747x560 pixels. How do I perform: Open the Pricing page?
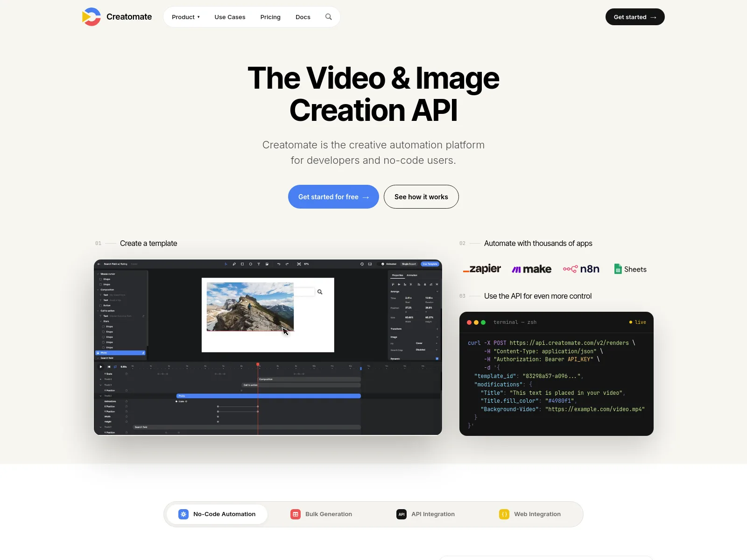(270, 17)
